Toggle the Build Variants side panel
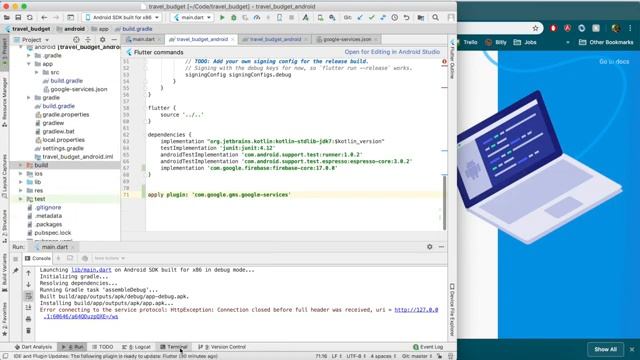The height and width of the screenshot is (360, 640). click(4, 273)
